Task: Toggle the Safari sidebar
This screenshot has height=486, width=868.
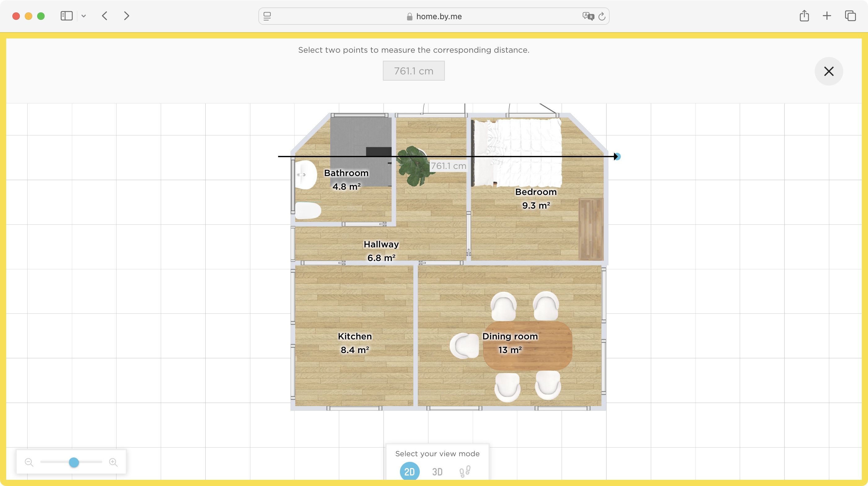Action: pos(66,15)
